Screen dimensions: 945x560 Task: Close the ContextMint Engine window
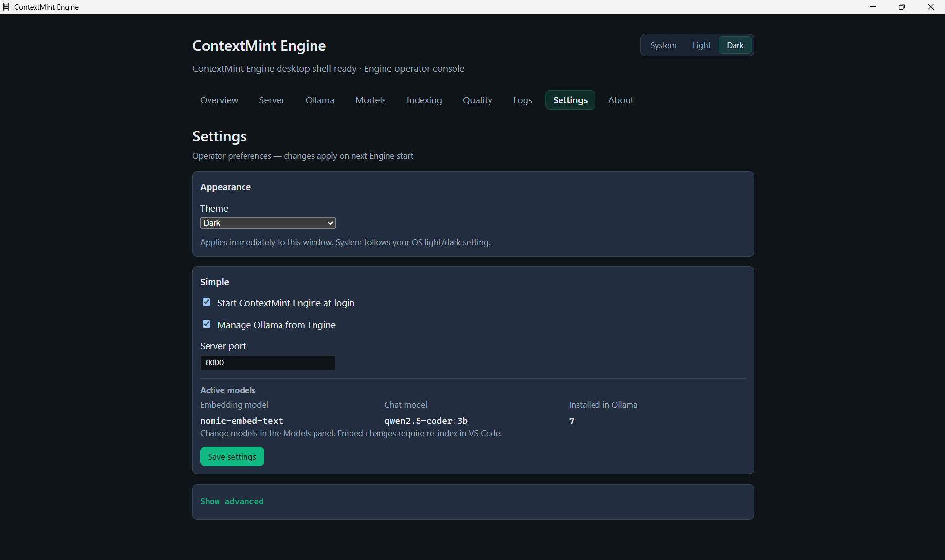[931, 7]
